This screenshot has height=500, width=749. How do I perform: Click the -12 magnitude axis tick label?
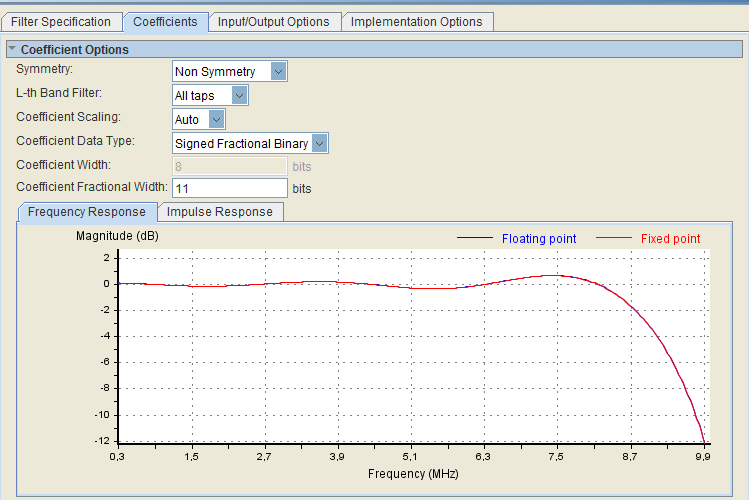[102, 440]
